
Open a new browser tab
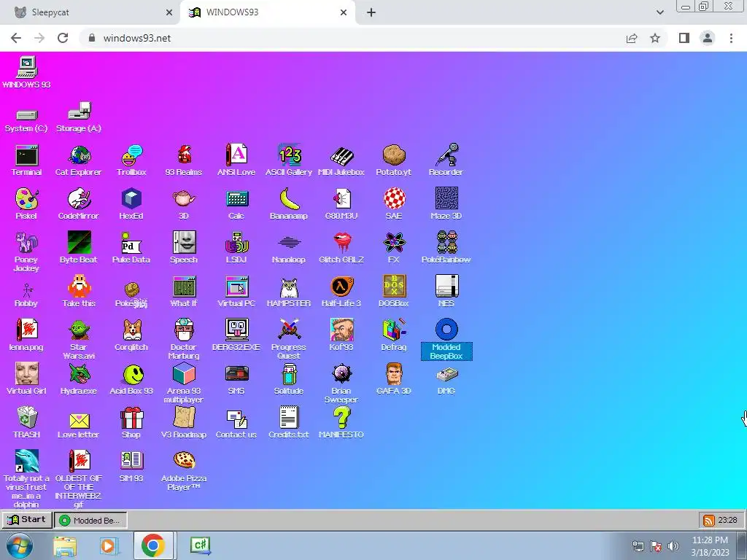coord(371,12)
